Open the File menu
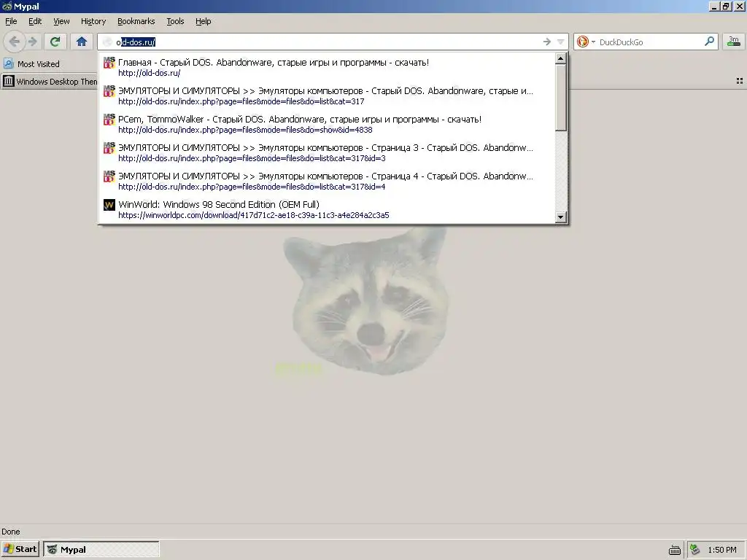Screen dimensions: 747x560 click(11, 21)
